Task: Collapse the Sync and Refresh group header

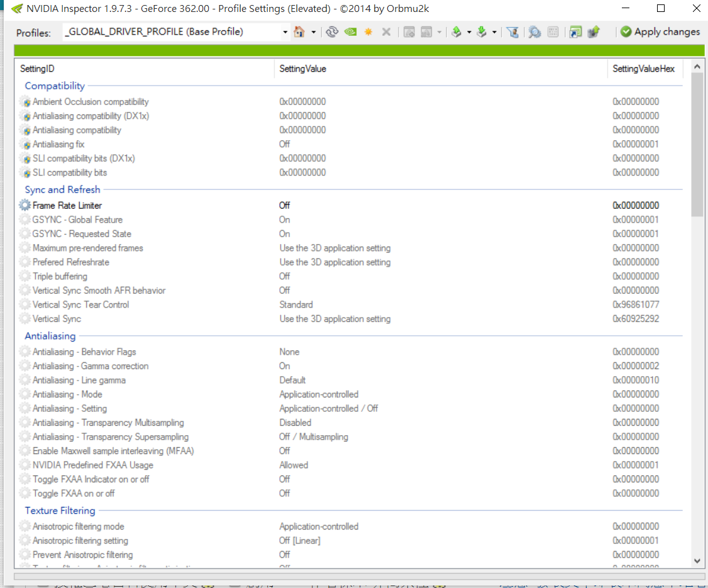Action: (62, 190)
